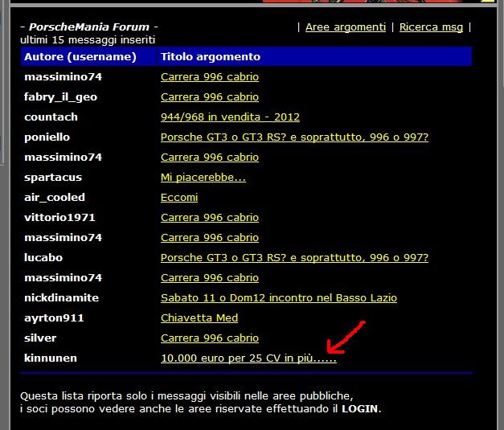This screenshot has width=504, height=430.
Task: Select the username lucabo
Action: pyautogui.click(x=43, y=258)
